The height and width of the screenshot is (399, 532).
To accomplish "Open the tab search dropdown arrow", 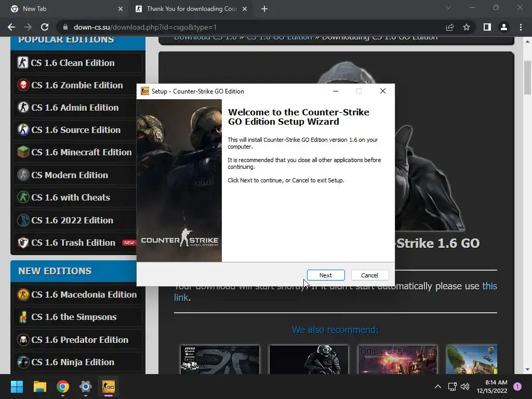I will 448,7.
